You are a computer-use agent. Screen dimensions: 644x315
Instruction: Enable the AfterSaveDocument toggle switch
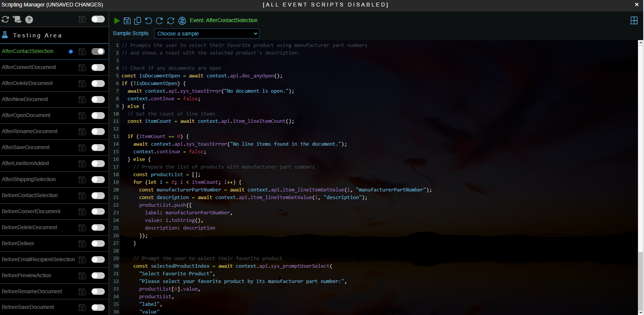tap(98, 148)
